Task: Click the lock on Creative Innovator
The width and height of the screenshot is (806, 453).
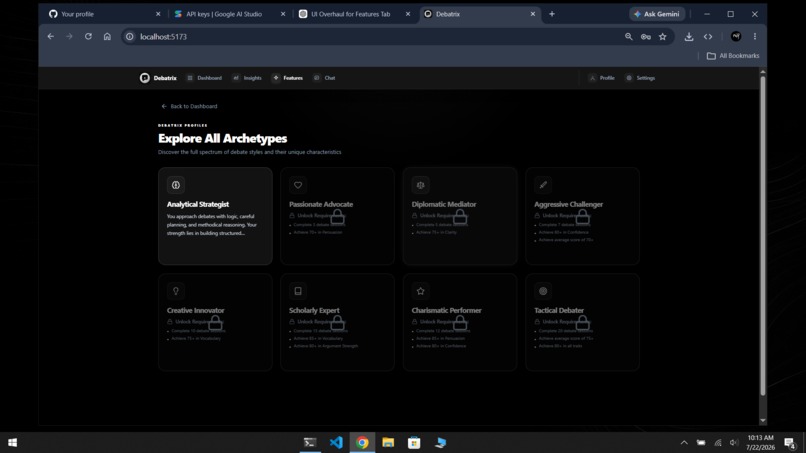Action: (215, 323)
